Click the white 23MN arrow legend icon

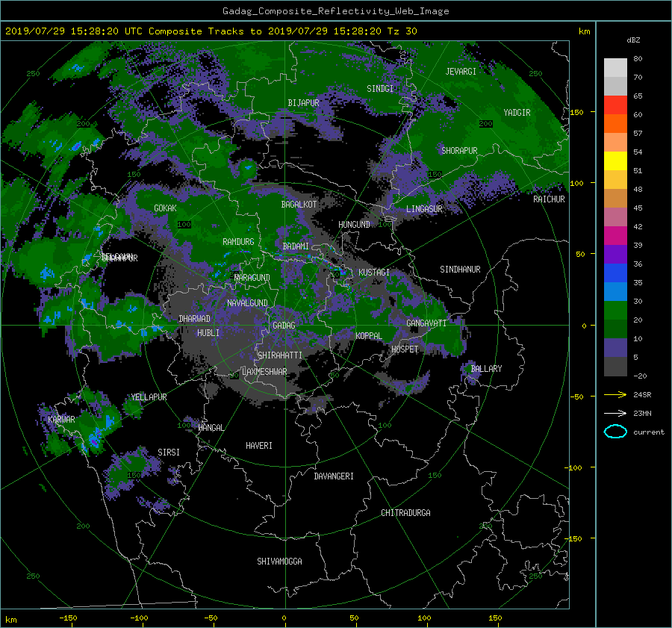point(615,413)
